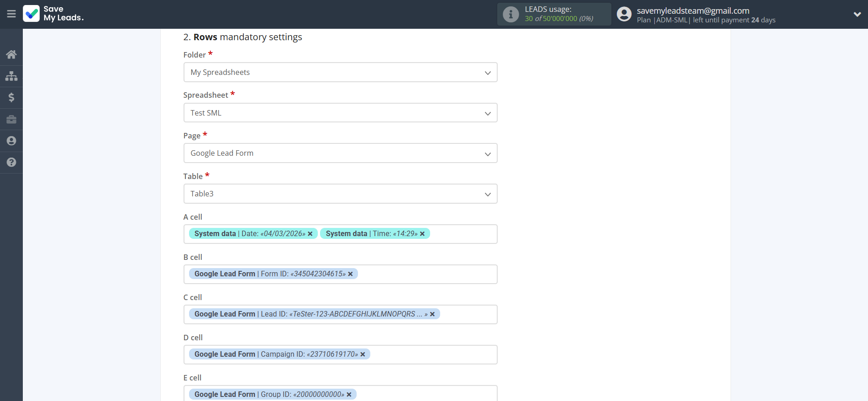Screen dimensions: 868x401
Task: Click the savemyleadsteam@gmail.com account name
Action: point(693,11)
